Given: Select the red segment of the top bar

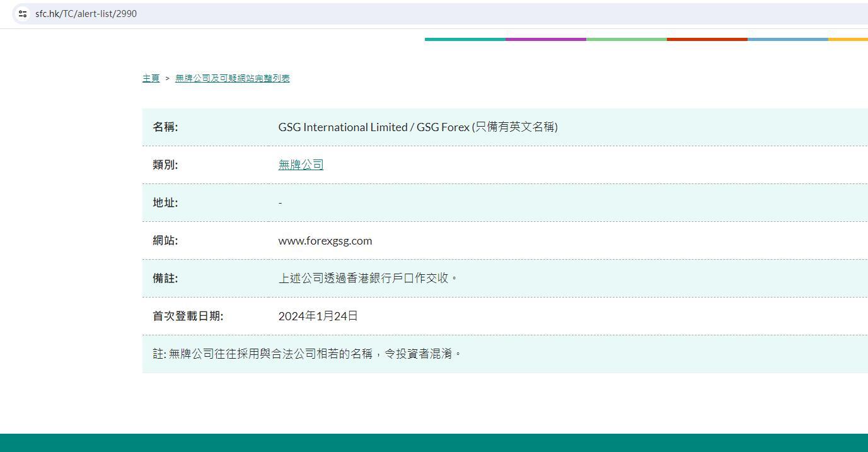Looking at the screenshot, I should point(707,39).
